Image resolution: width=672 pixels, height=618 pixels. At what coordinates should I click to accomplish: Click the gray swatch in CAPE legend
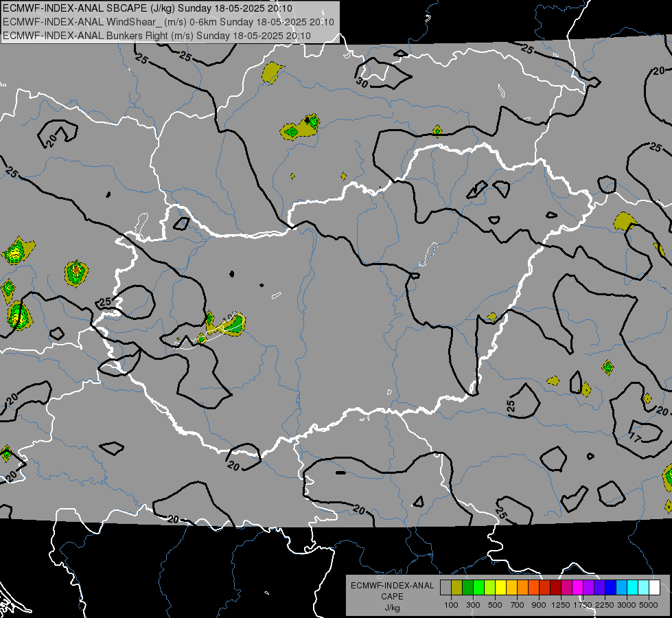445,587
